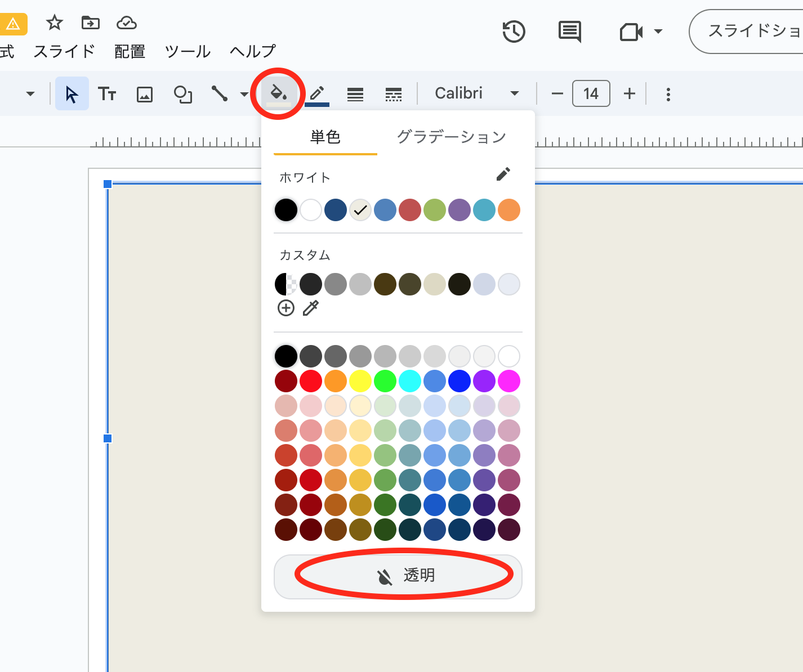The height and width of the screenshot is (672, 803).
Task: Click the 透明 transparent button
Action: pyautogui.click(x=398, y=576)
